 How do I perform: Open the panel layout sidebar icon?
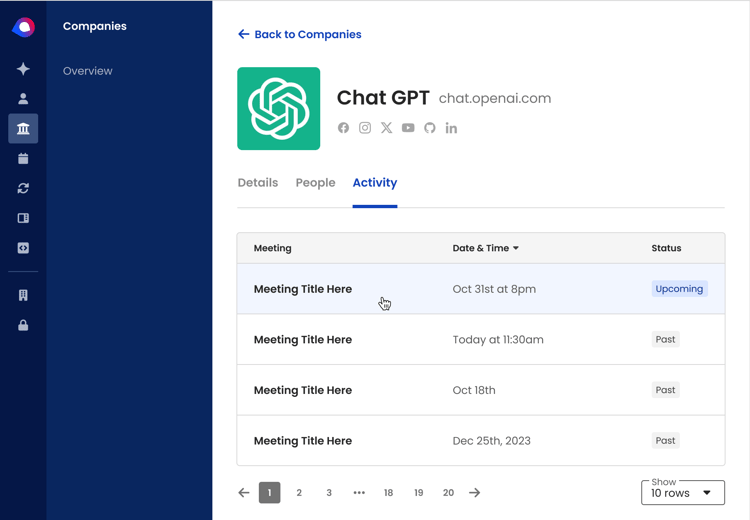pos(23,218)
